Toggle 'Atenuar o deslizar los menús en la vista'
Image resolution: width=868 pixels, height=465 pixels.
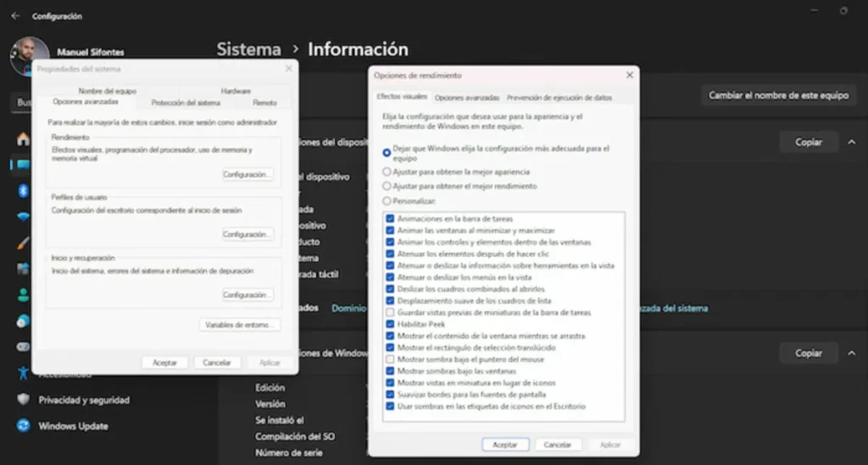click(x=390, y=277)
